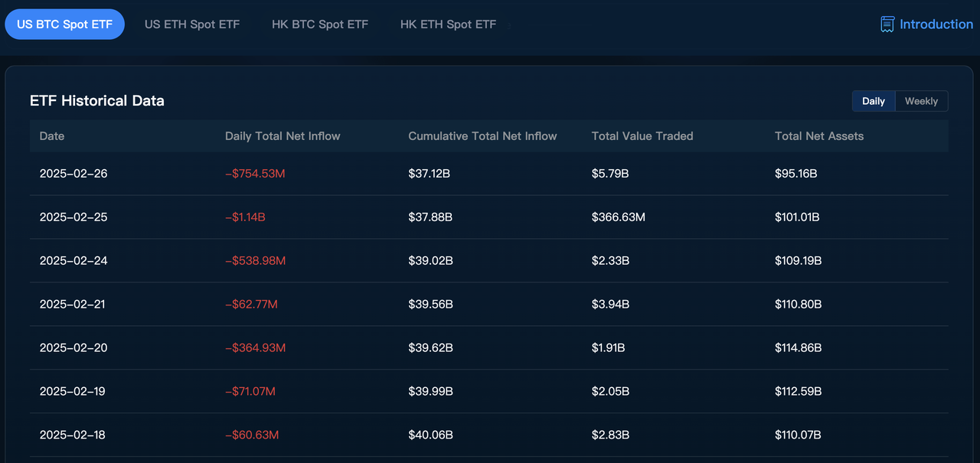Viewport: 980px width, 463px height.
Task: Click the -$62.77M inflow entry
Action: coord(251,305)
